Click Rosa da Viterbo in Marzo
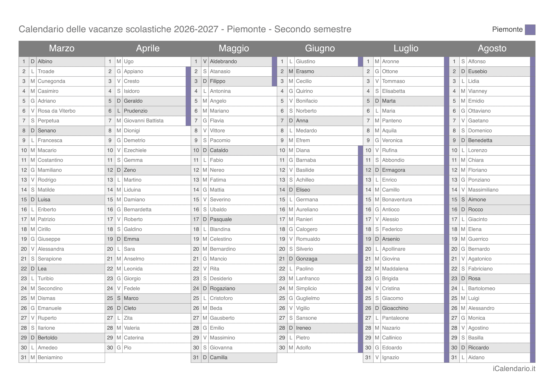 click(x=57, y=111)
